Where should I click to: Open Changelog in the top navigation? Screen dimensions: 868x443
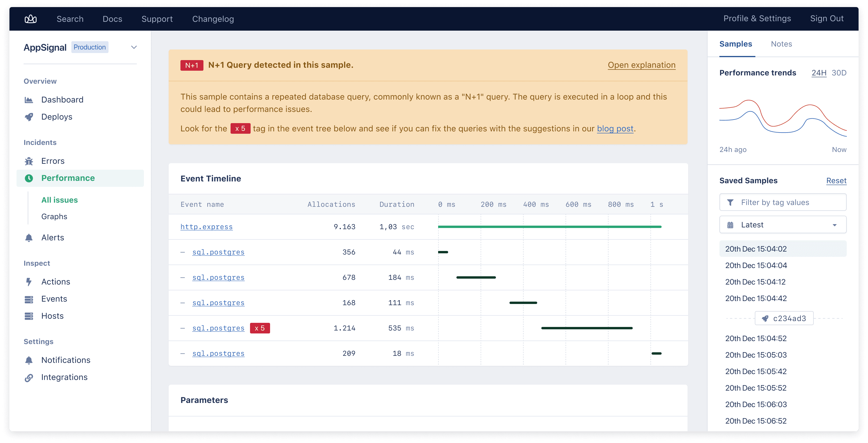point(213,19)
